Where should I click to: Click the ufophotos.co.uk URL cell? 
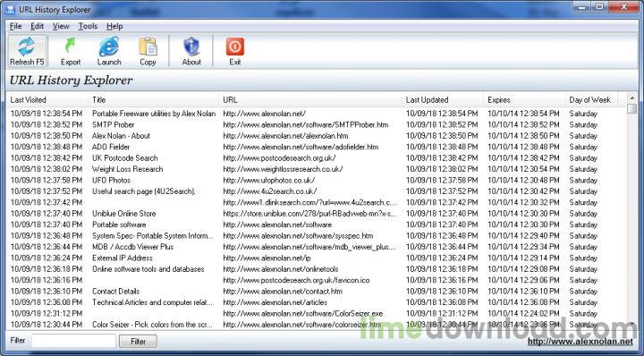[x=268, y=181]
